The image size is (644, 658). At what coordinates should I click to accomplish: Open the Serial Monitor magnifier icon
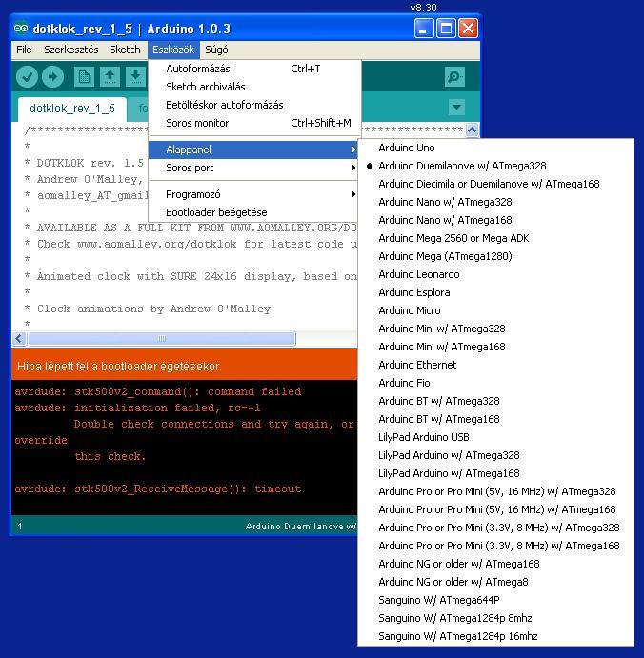pyautogui.click(x=454, y=77)
